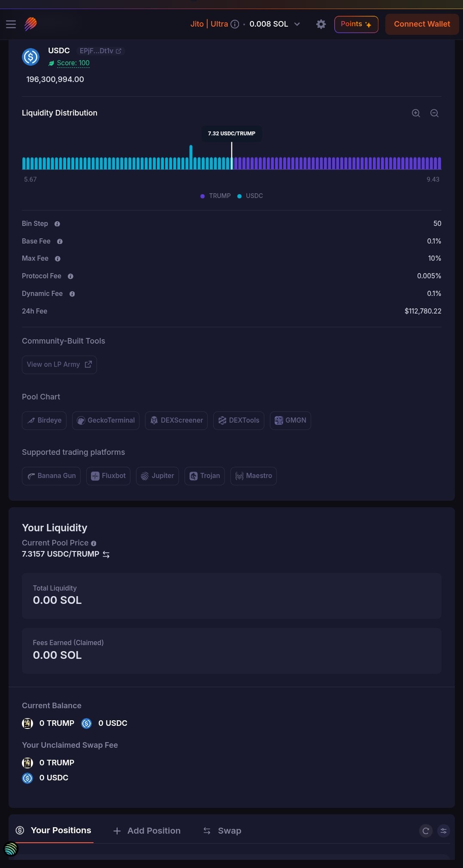Switch to the Add Position tab
463x868 pixels.
[147, 831]
